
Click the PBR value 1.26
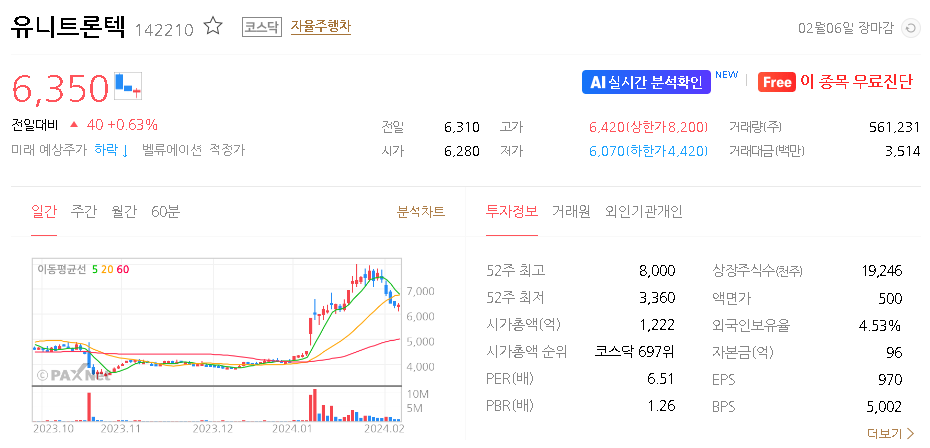(x=661, y=406)
